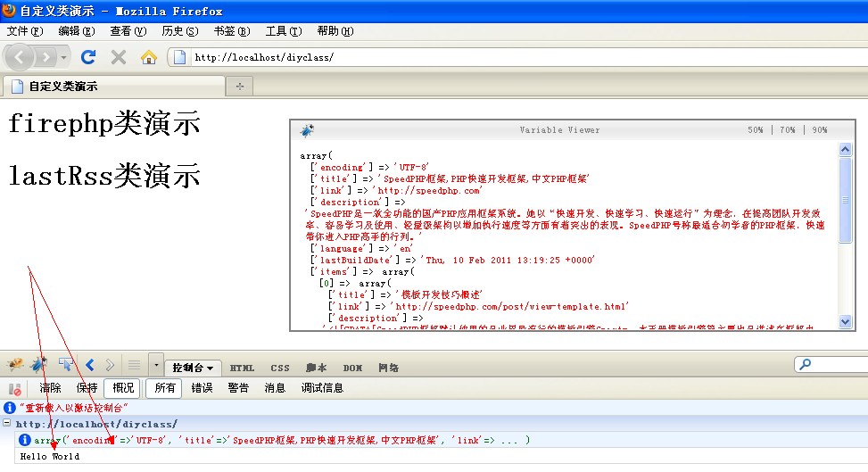The image size is (868, 472).
Task: Click the Hello World console line
Action: coord(50,457)
